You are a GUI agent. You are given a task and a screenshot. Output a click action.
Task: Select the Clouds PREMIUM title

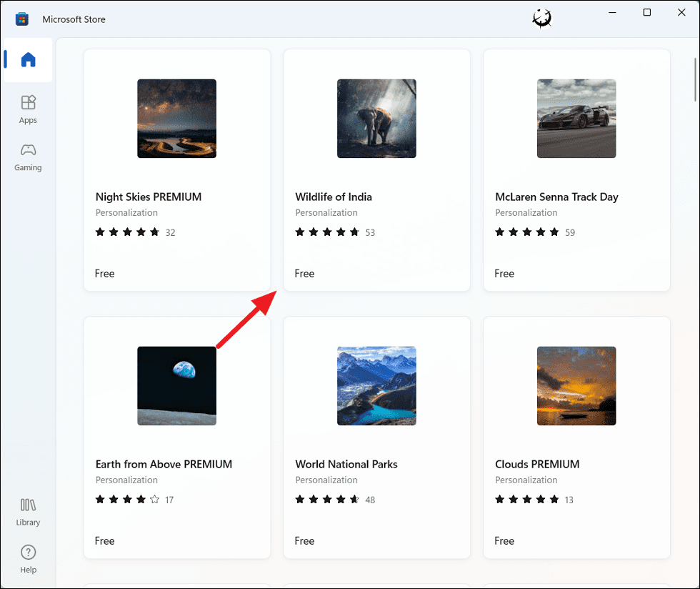(x=537, y=465)
